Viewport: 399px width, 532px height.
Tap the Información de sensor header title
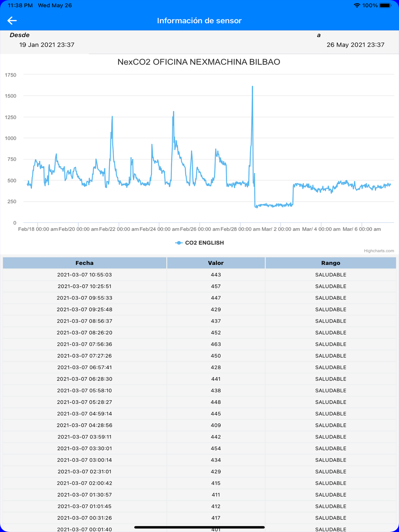pyautogui.click(x=199, y=20)
